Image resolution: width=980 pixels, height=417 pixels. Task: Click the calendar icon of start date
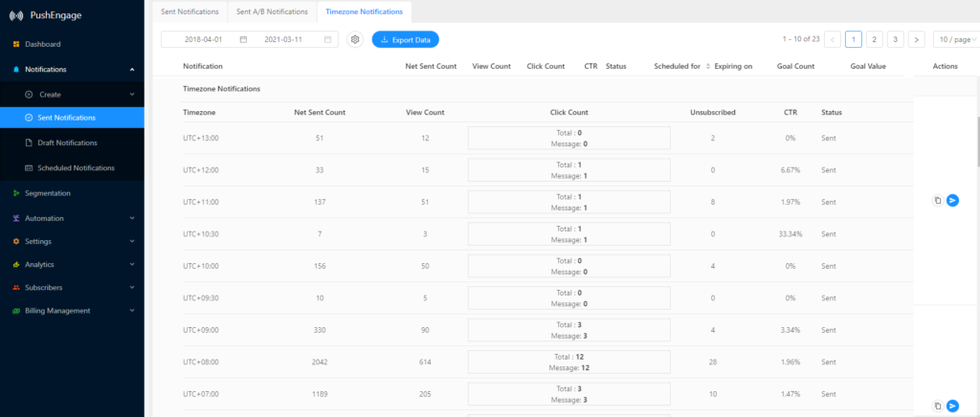pyautogui.click(x=243, y=39)
